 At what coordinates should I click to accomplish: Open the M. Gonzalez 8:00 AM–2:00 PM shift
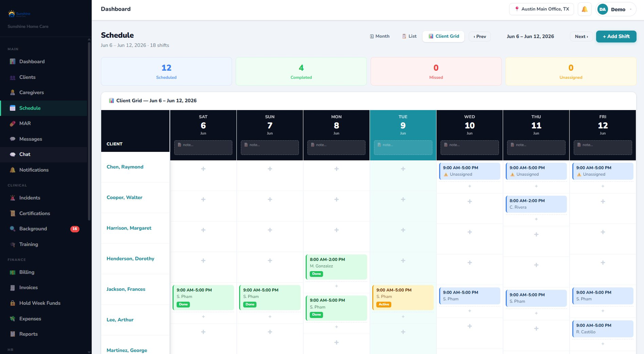tap(337, 267)
